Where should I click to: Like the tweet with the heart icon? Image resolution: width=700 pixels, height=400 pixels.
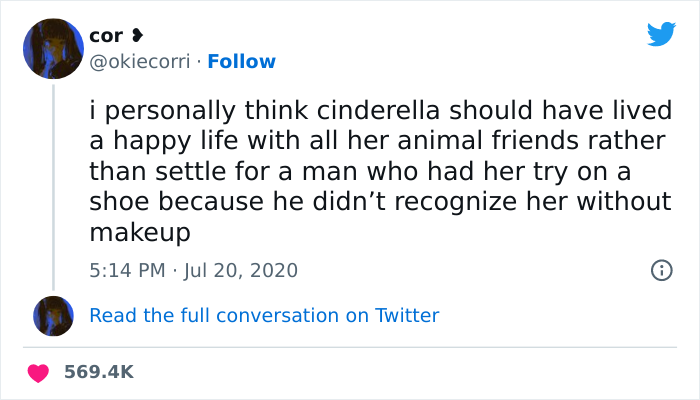click(39, 372)
